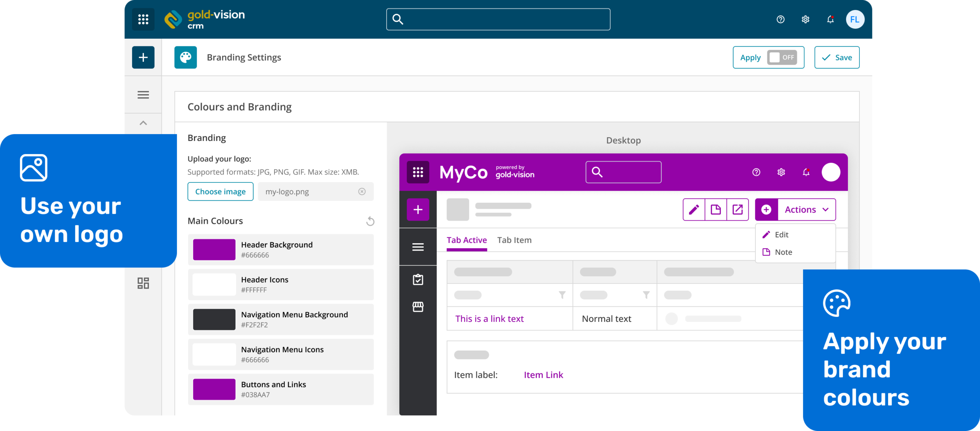The width and height of the screenshot is (980, 431).
Task: Click the gold-vision crm logo
Action: 205,19
